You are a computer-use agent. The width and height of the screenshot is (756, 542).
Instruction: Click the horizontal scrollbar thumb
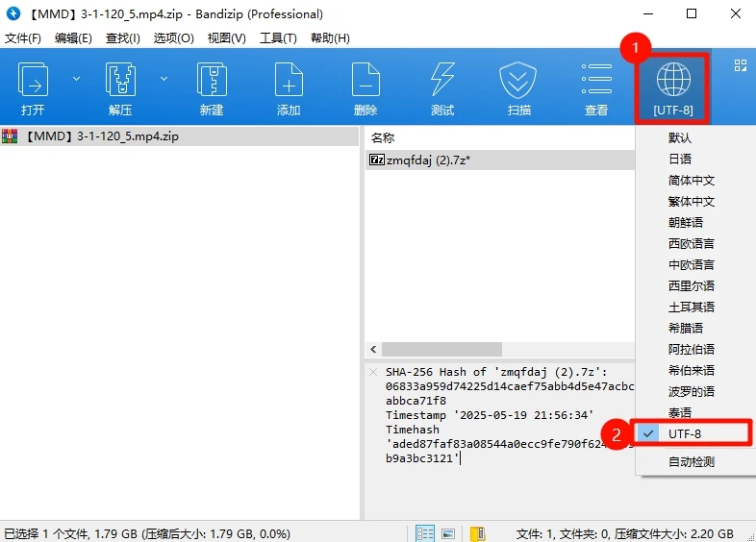click(x=441, y=349)
